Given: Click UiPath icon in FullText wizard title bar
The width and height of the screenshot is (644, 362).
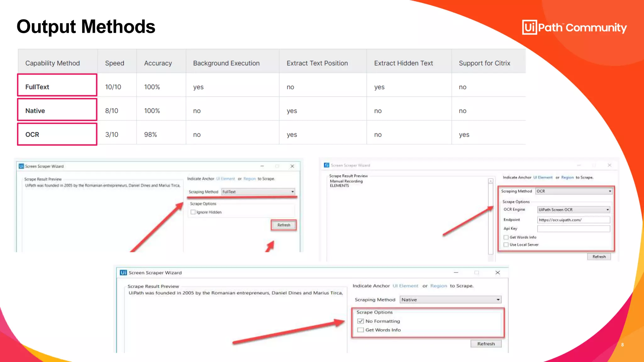Looking at the screenshot, I should [x=21, y=166].
